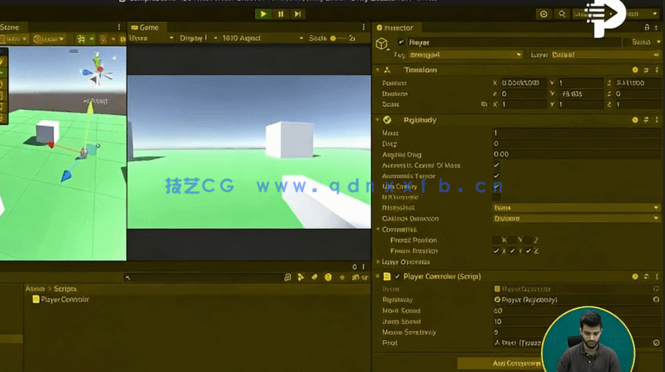Open Transform component more options icon
Screen dimensions: 665x372
pos(657,70)
